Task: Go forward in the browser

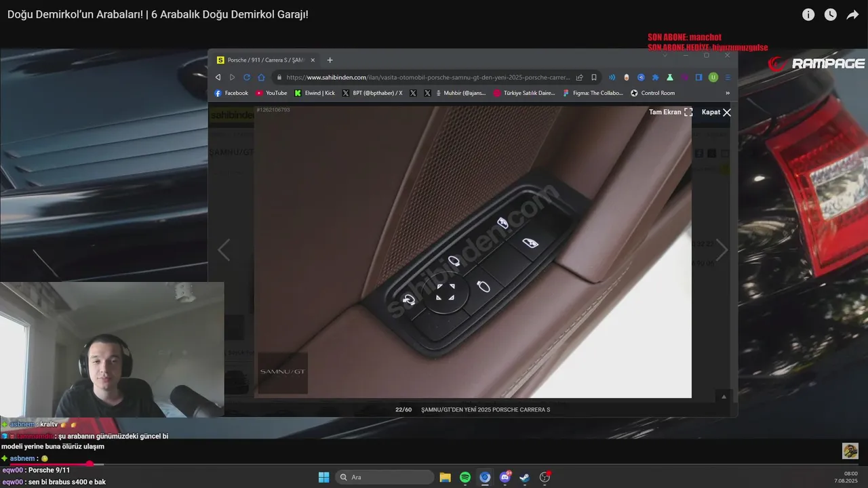Action: point(232,77)
